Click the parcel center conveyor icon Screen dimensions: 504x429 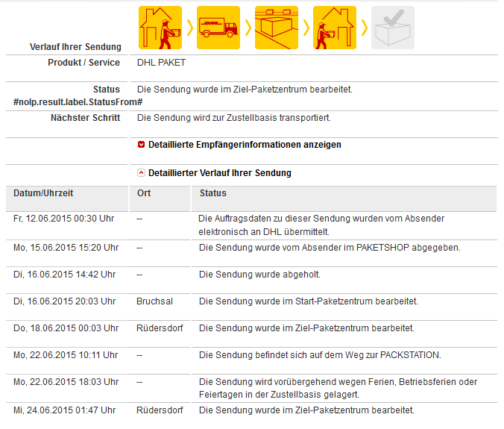click(277, 28)
